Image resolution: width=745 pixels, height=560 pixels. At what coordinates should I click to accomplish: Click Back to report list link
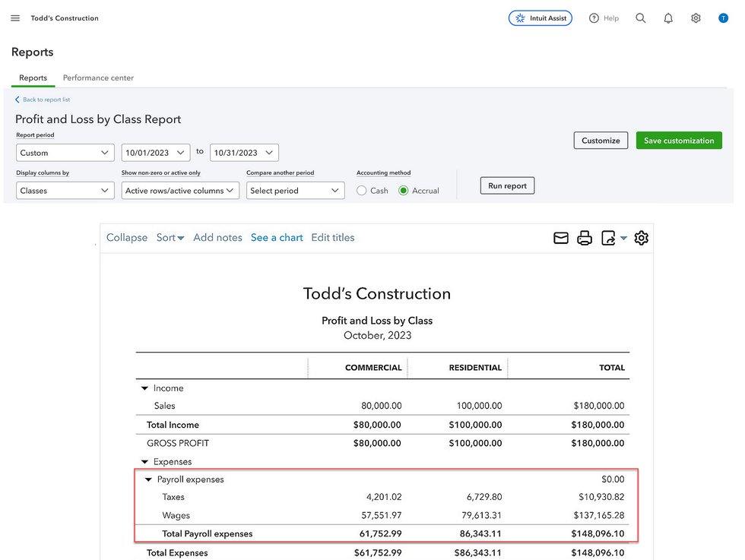click(46, 100)
